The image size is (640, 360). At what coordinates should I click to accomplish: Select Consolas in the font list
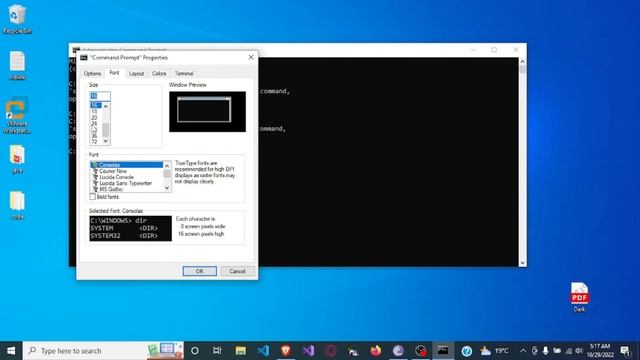tap(126, 165)
